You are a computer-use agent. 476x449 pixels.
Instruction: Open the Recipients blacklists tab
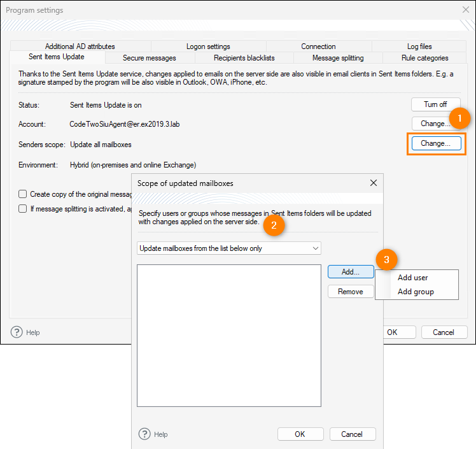[244, 58]
